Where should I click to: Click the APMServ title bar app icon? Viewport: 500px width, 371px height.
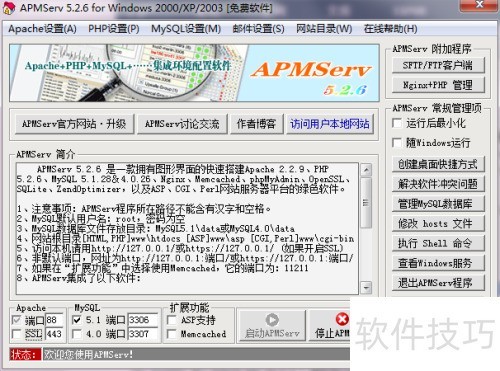click(9, 7)
